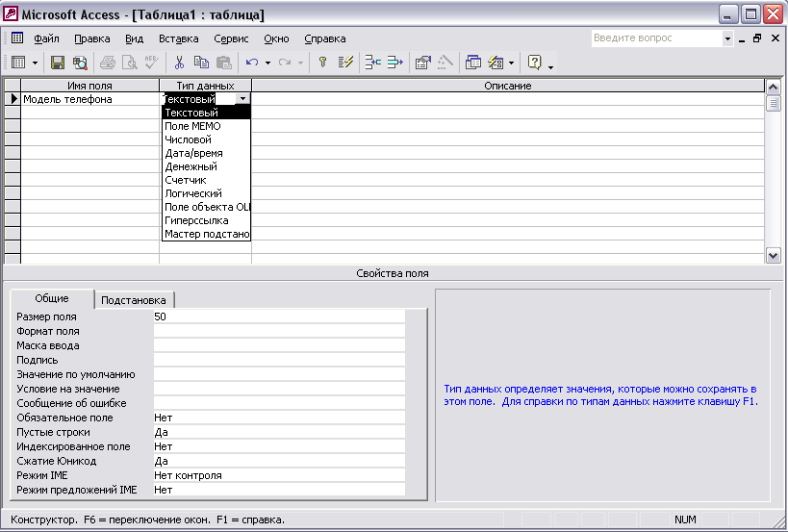The height and width of the screenshot is (532, 788).
Task: Choose Числовой data type
Action: [x=206, y=139]
